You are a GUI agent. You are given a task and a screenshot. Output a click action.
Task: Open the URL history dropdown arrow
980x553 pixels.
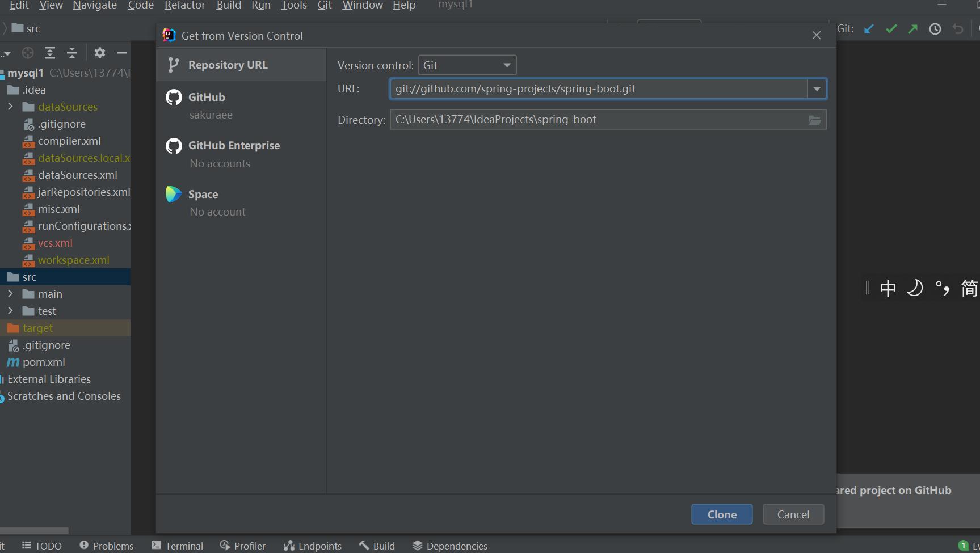tap(817, 89)
